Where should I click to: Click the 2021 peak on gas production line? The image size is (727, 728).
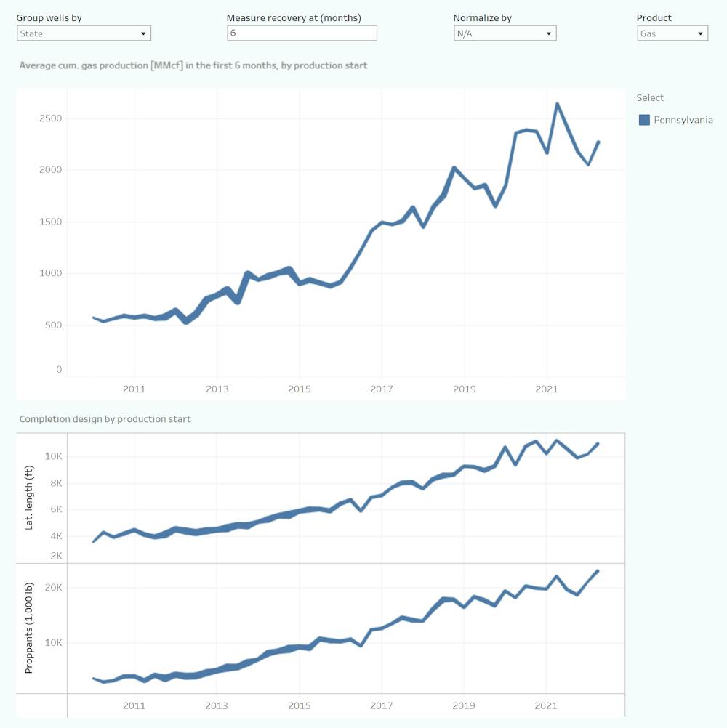557,104
